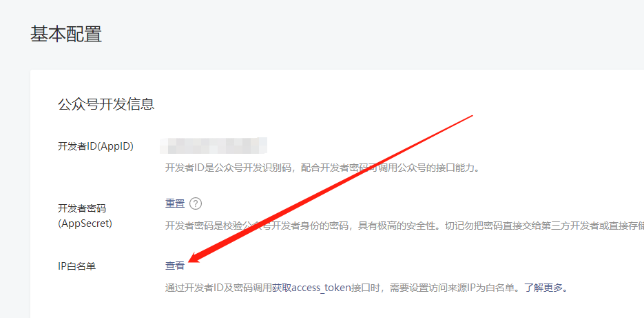
Task: Open the 查看 link for IP白名单
Action: 175,266
